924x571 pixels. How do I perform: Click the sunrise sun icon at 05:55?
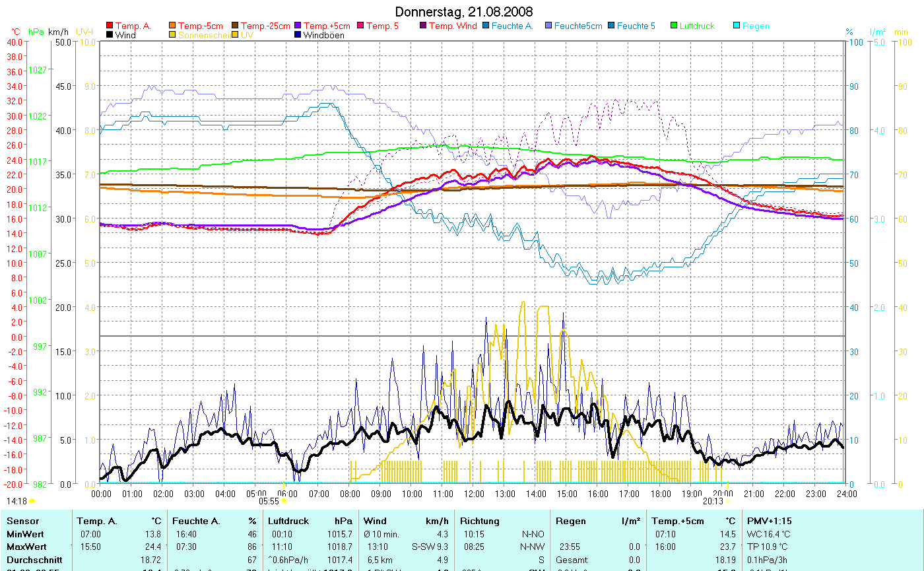(x=284, y=501)
